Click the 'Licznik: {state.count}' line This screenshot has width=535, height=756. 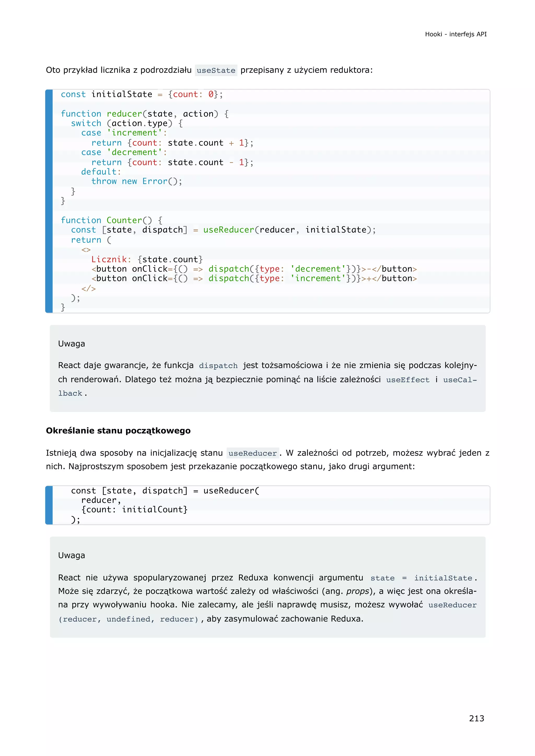[x=147, y=259]
